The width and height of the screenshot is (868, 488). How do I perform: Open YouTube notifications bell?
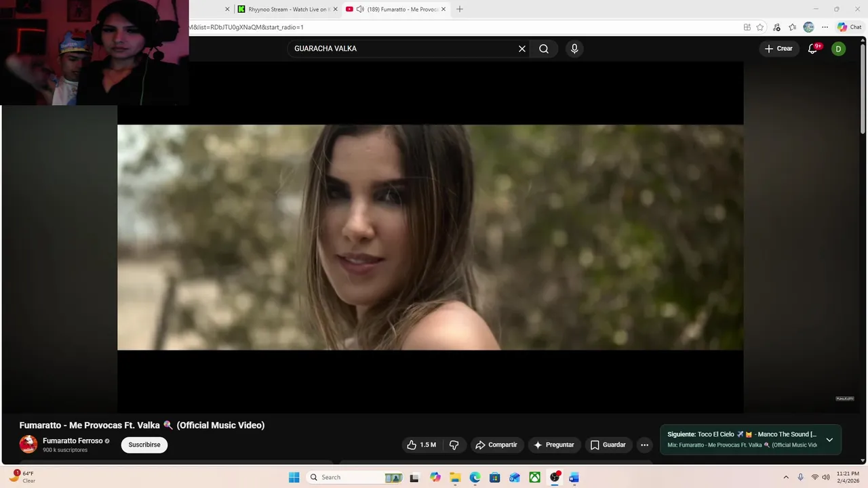coord(813,49)
